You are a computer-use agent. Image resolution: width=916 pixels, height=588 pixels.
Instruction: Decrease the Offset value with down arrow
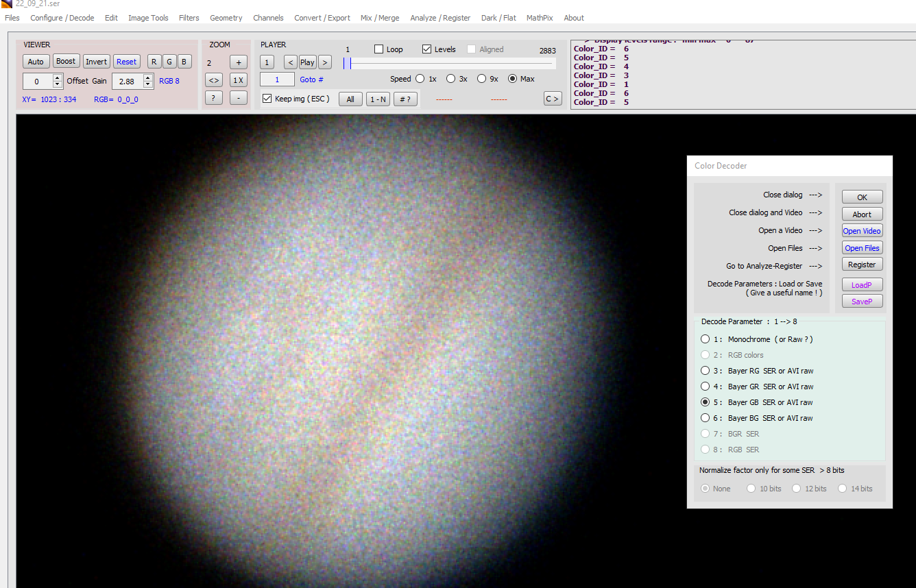point(58,84)
